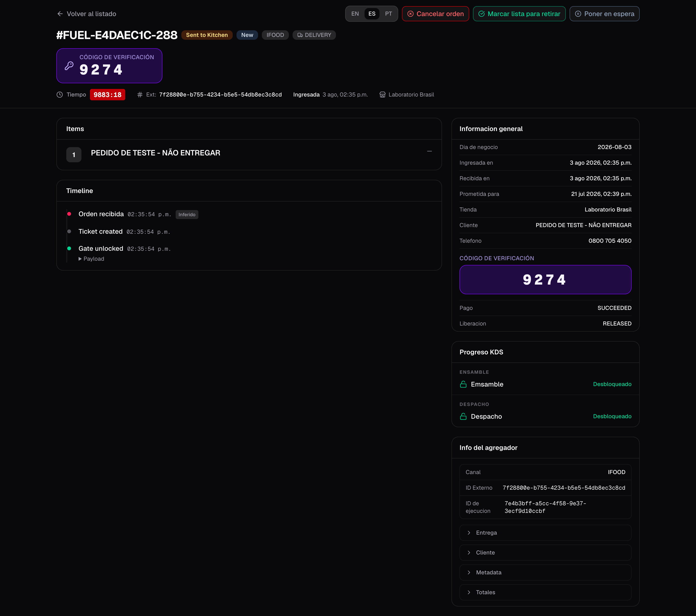Screen dimensions: 696x616
Task: Switch language to EN
Action: coord(355,14)
